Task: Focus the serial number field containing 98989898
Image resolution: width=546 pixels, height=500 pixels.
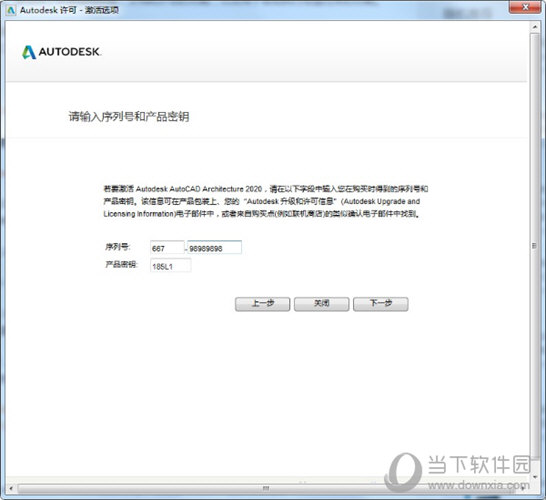Action: [x=214, y=247]
